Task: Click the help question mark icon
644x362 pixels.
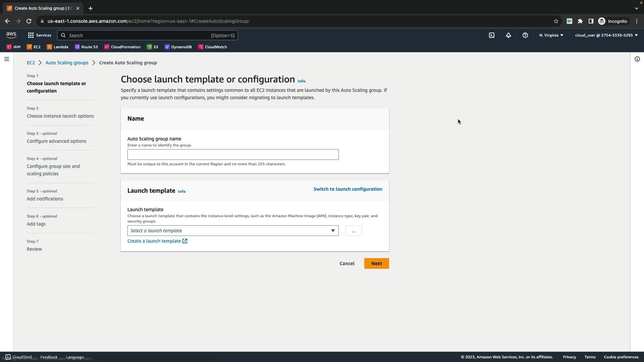Action: [525, 35]
